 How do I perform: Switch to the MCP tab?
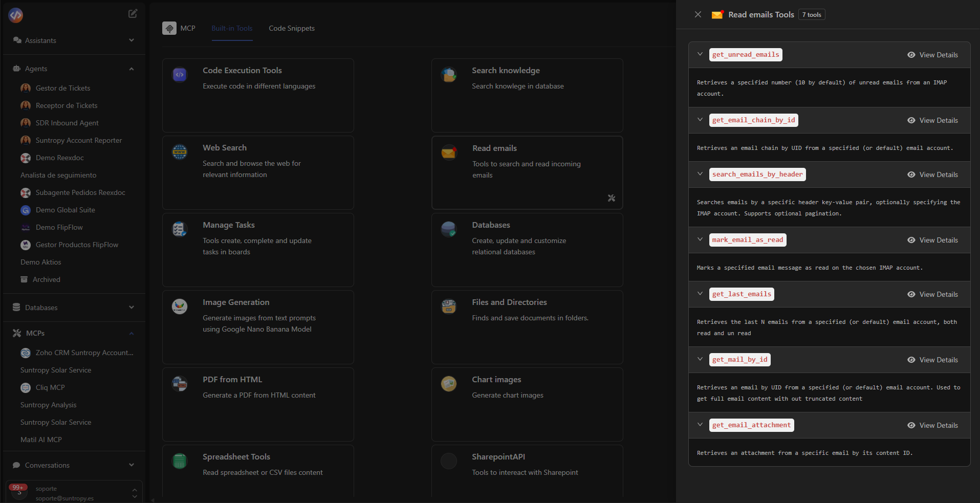coord(179,28)
